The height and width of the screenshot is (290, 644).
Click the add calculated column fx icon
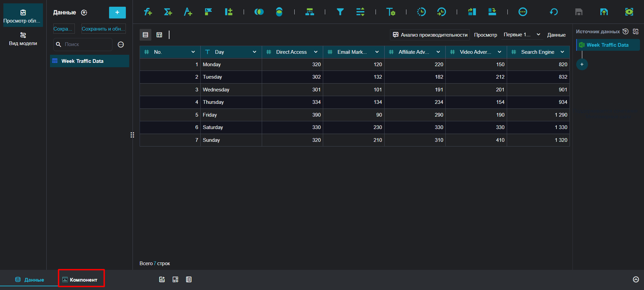[x=148, y=12]
